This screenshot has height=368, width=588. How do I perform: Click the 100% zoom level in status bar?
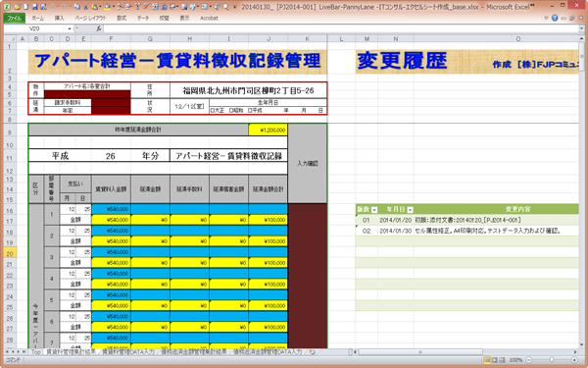[x=516, y=360]
